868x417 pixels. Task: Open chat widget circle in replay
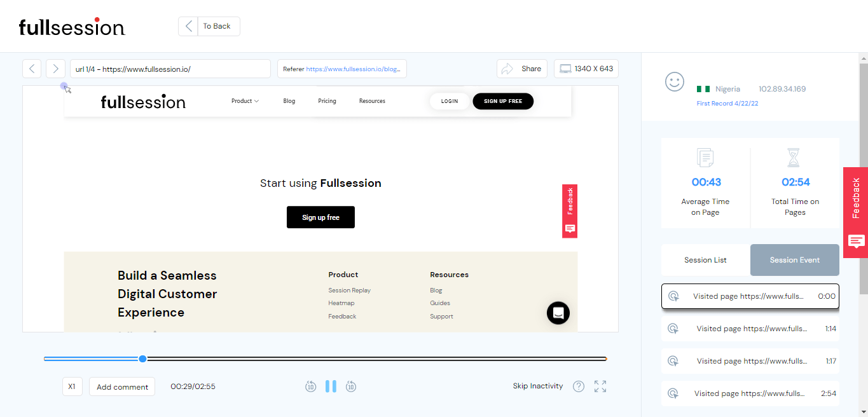tap(558, 313)
